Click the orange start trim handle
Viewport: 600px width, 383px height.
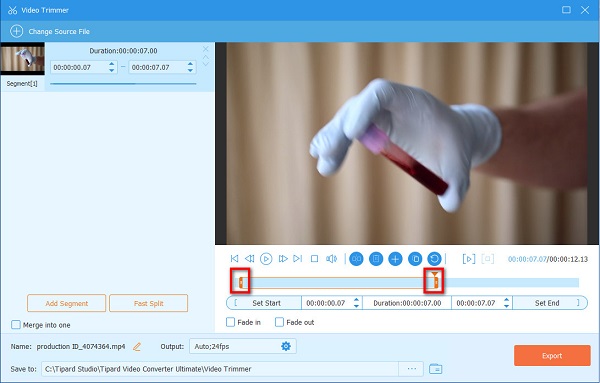click(241, 283)
